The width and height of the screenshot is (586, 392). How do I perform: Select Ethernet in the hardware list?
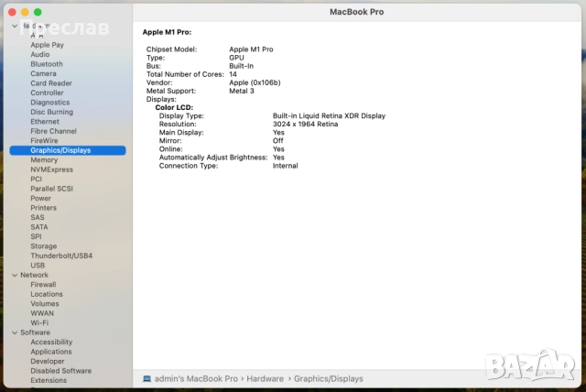[45, 122]
